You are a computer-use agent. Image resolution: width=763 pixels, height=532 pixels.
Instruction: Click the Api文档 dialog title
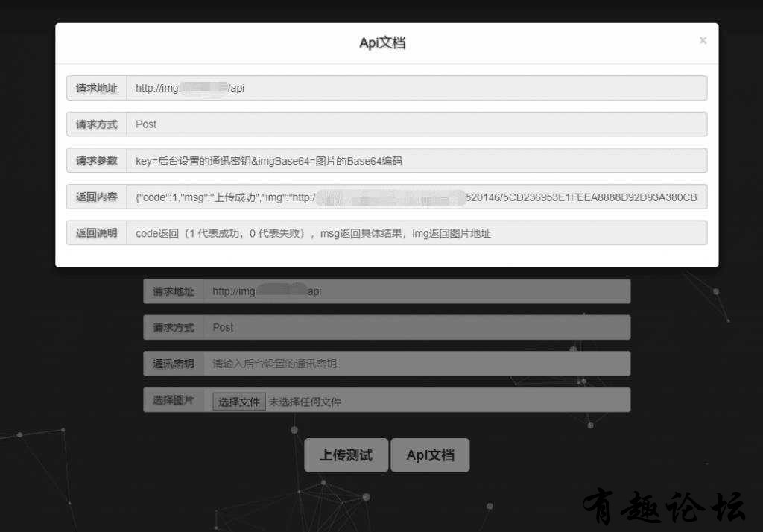pos(382,42)
